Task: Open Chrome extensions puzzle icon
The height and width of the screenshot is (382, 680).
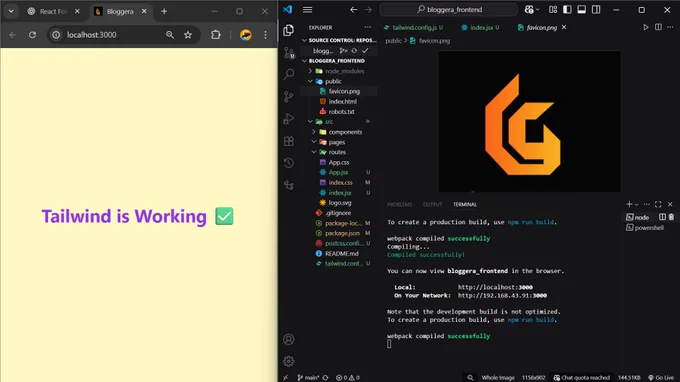Action: coord(216,35)
